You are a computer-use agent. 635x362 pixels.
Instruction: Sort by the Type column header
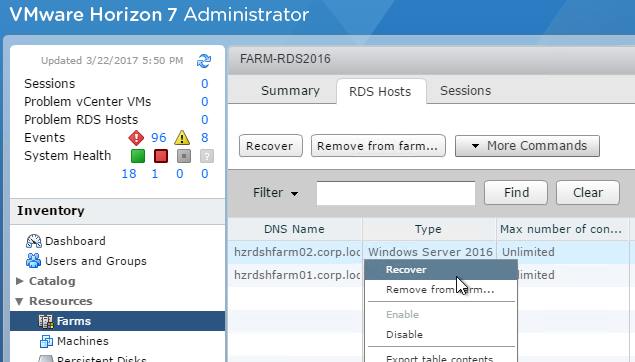(429, 229)
